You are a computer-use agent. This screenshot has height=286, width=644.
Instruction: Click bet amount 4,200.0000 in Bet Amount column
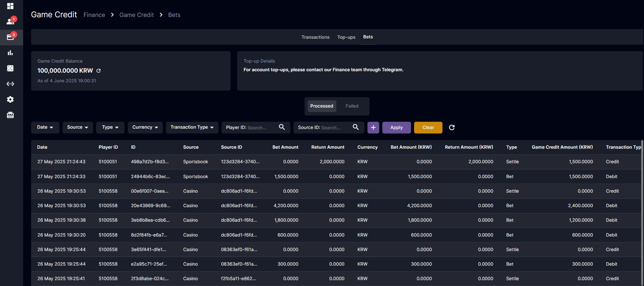pyautogui.click(x=286, y=205)
